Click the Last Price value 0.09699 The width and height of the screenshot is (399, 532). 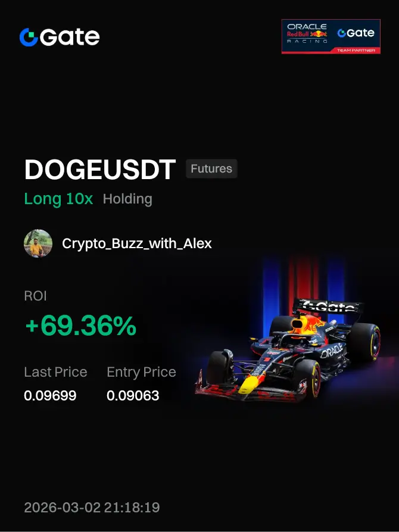[x=50, y=396]
